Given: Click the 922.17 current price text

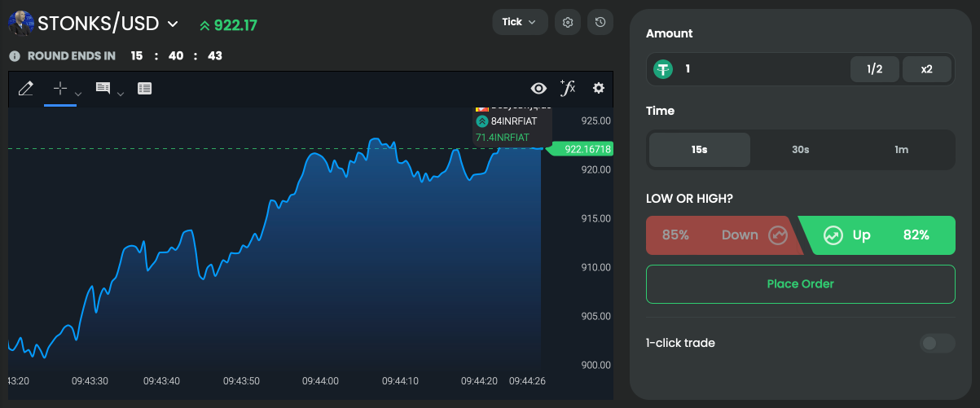Looking at the screenshot, I should click(x=235, y=25).
